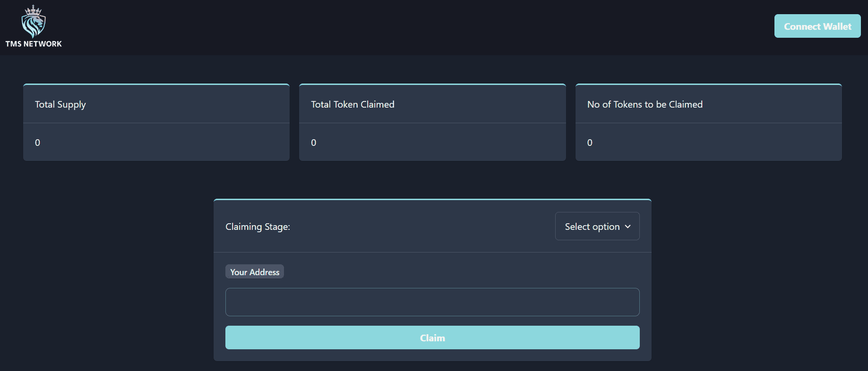Click the Total Supply value of 0
This screenshot has width=868, height=371.
click(38, 143)
